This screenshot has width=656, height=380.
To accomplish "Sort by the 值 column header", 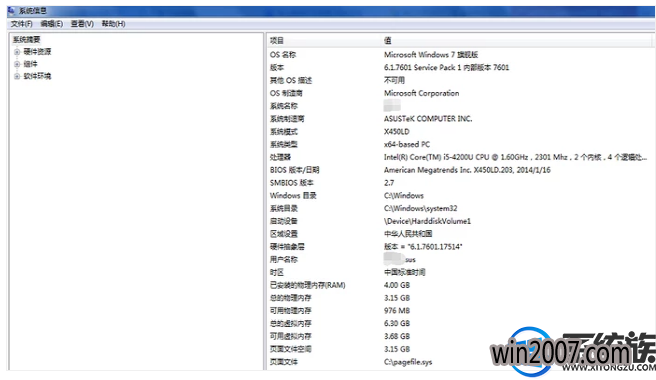I will coord(516,41).
